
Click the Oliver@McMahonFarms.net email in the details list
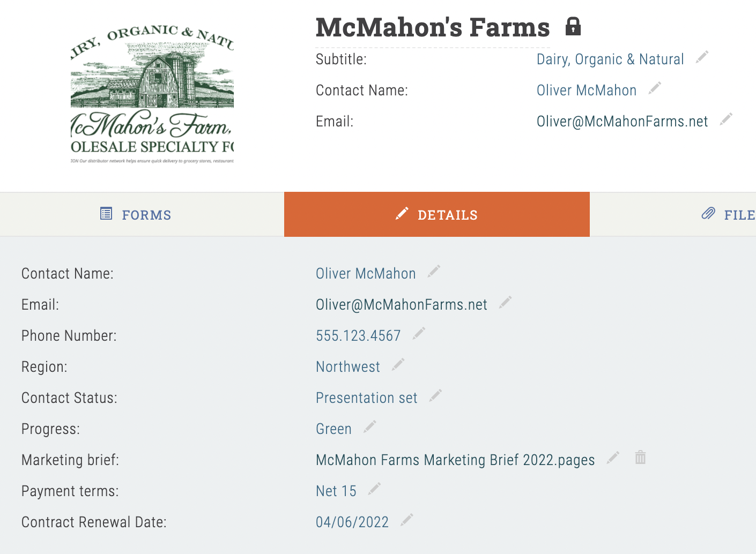pyautogui.click(x=401, y=305)
